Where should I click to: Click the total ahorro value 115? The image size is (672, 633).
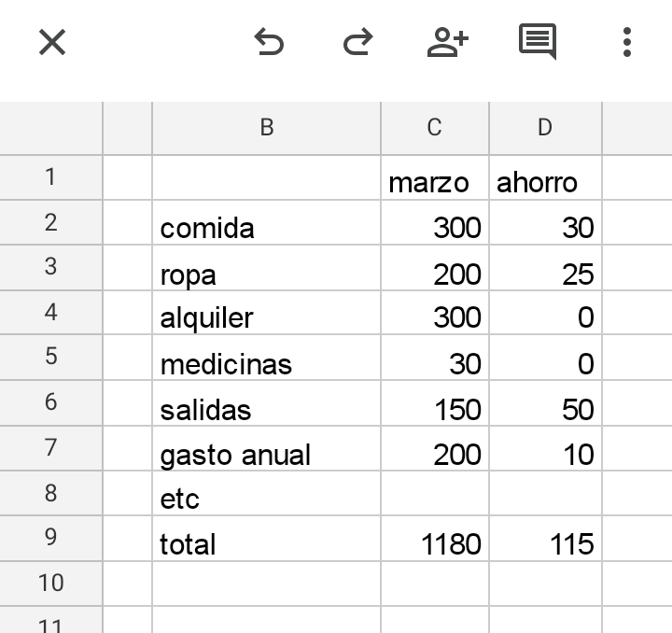[x=545, y=542]
